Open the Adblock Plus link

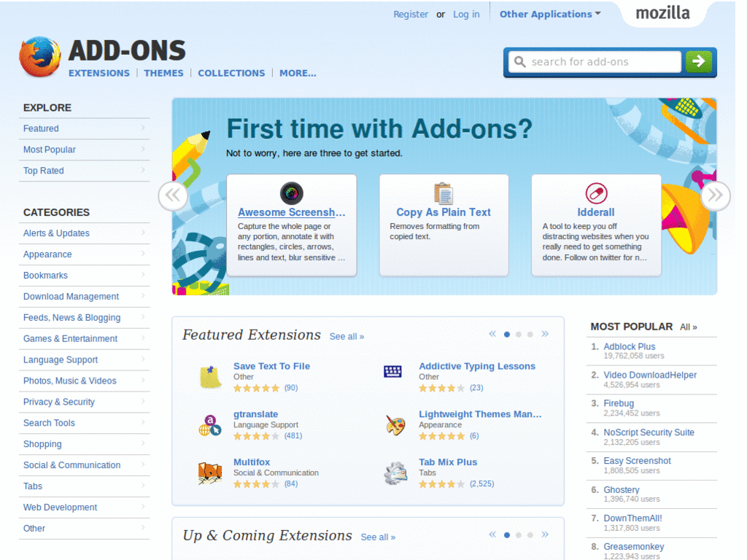click(x=631, y=346)
